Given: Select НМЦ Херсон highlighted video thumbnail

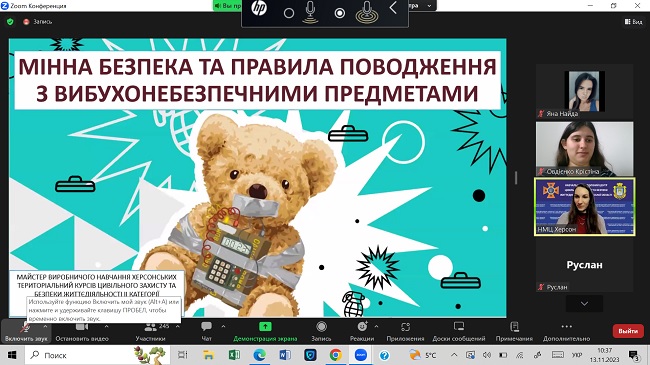Looking at the screenshot, I should pyautogui.click(x=585, y=207).
